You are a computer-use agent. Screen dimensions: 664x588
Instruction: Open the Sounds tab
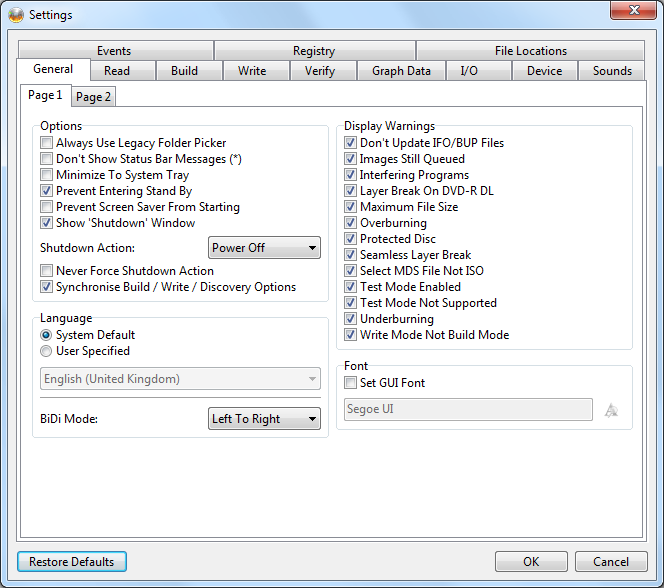[x=611, y=71]
